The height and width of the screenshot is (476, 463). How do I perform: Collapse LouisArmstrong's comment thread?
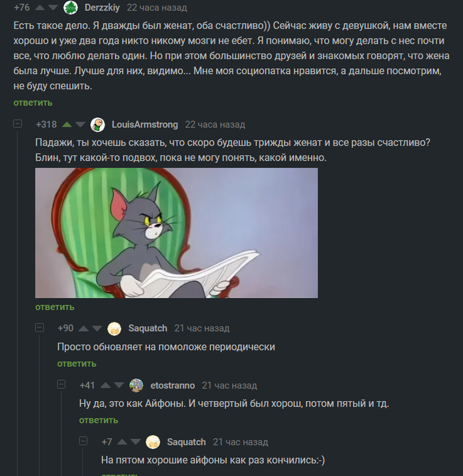18,124
